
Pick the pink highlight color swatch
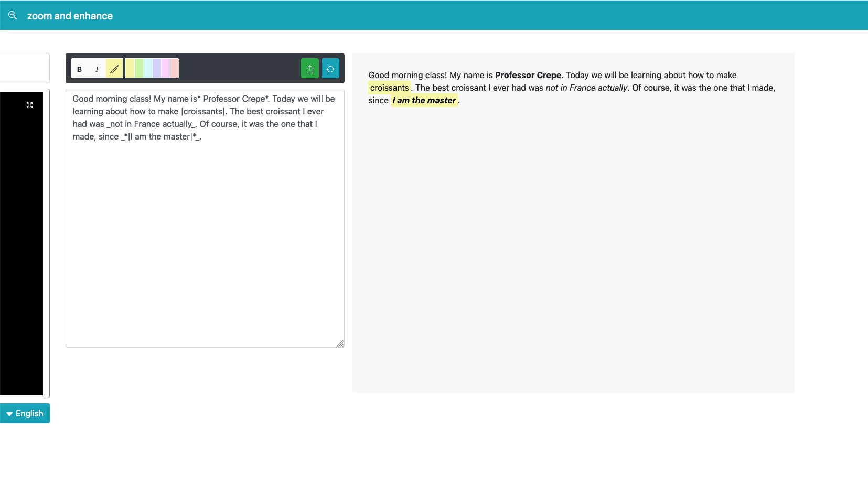pos(166,68)
